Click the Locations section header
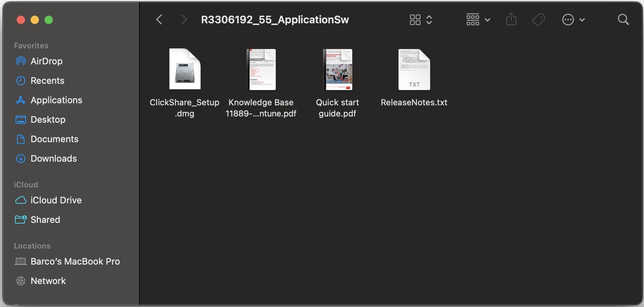 pyautogui.click(x=32, y=246)
